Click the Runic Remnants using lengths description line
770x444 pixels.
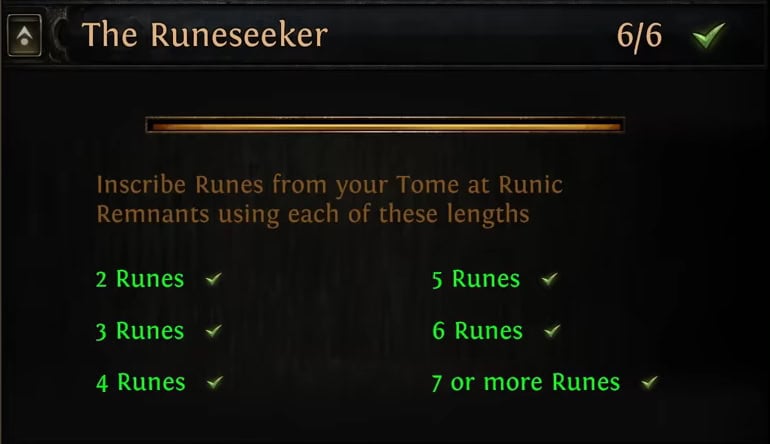(x=313, y=214)
